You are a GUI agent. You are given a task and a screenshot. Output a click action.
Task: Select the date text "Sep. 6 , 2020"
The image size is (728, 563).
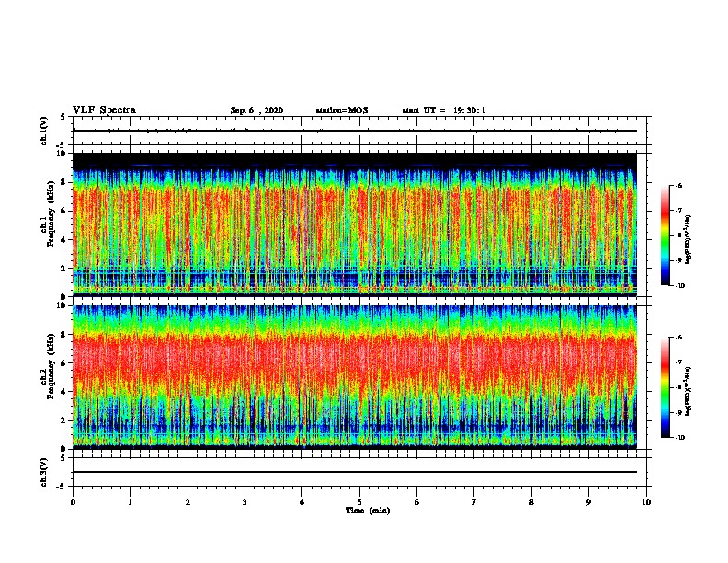click(256, 110)
